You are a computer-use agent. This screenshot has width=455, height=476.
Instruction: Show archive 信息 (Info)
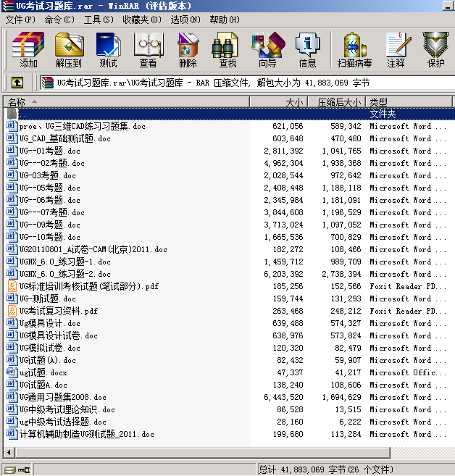[307, 50]
